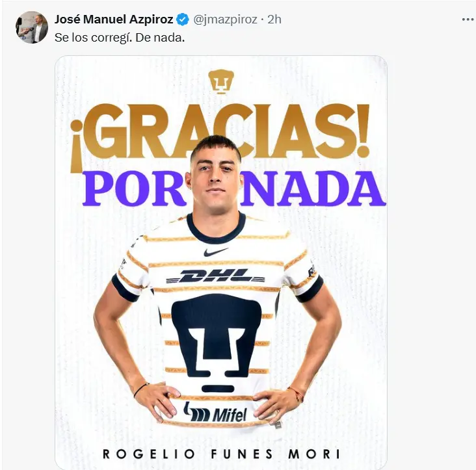Click the tweet text "Se los corregí"
This screenshot has height=470, width=476.
(93, 38)
